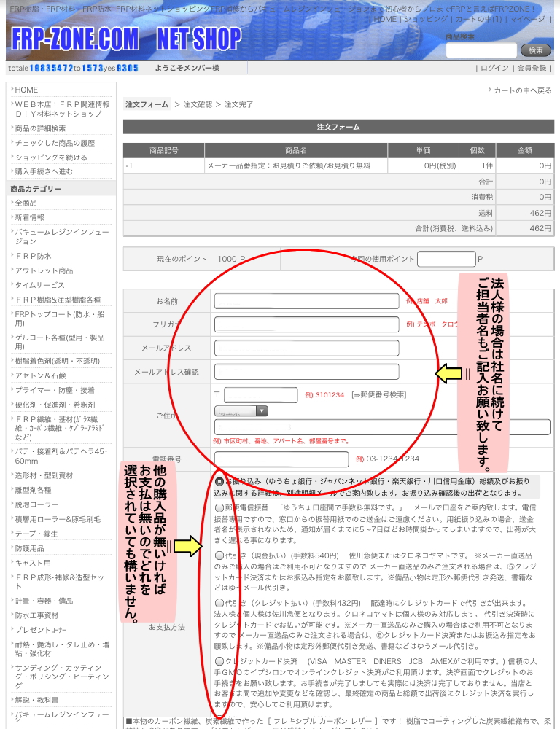Open the prefecture dropdown under ご住所
The image size is (560, 729).
pyautogui.click(x=241, y=411)
